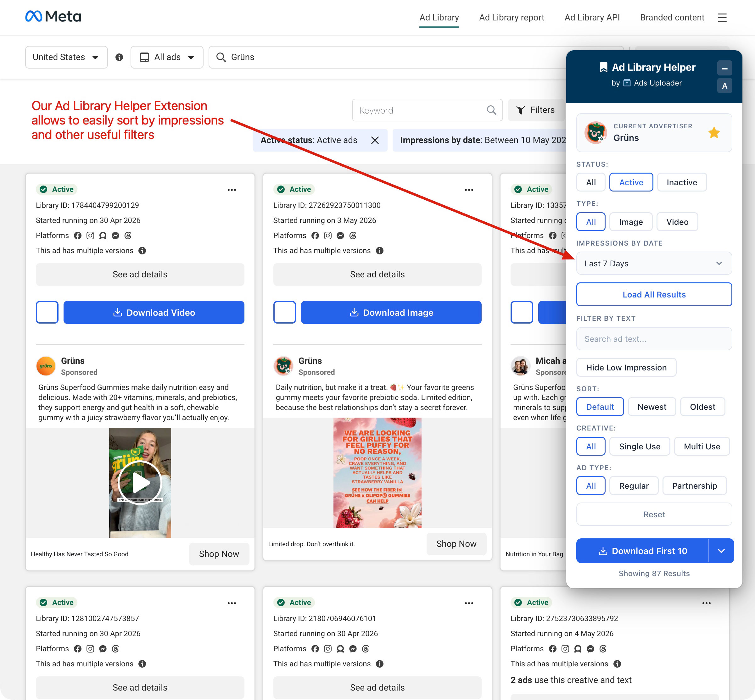Open options menu for ad 27523730633895792
The width and height of the screenshot is (755, 700).
coord(706,603)
